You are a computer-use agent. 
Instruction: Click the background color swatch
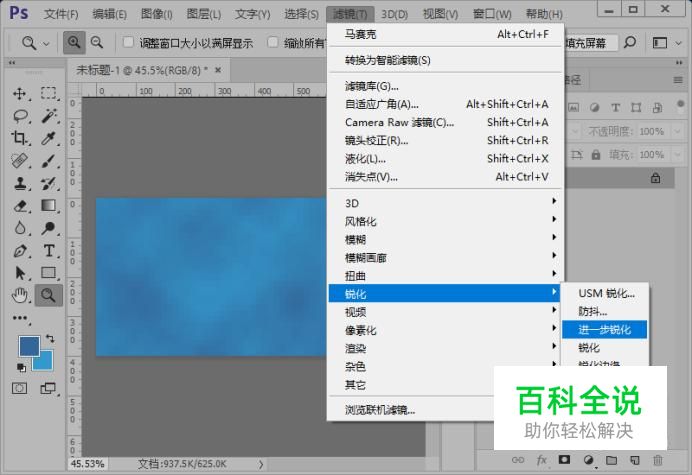(46, 363)
